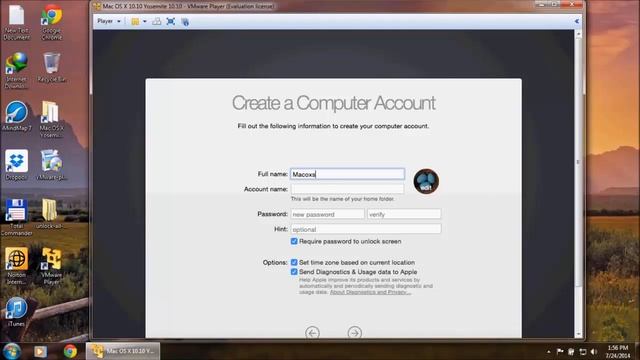The height and width of the screenshot is (360, 640).
Task: Click Send Ctrl+Alt+Del toolbar icon
Action: pos(157,22)
